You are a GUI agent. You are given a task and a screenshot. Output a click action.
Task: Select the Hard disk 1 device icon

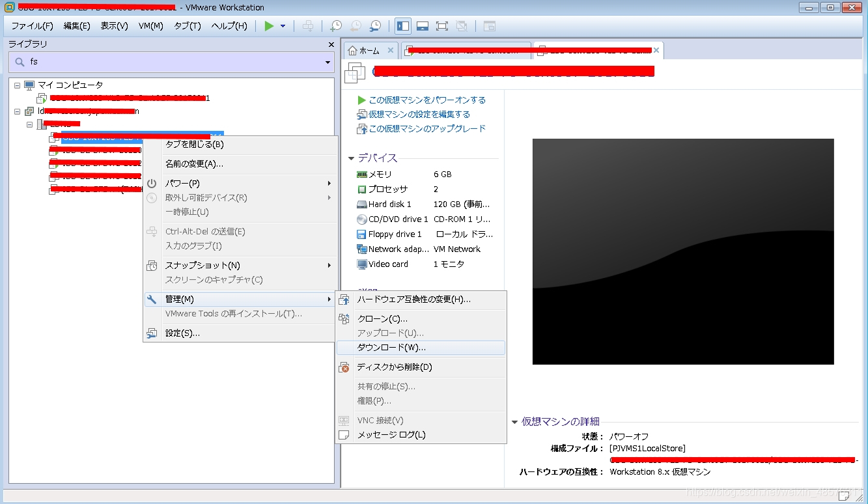pos(362,204)
